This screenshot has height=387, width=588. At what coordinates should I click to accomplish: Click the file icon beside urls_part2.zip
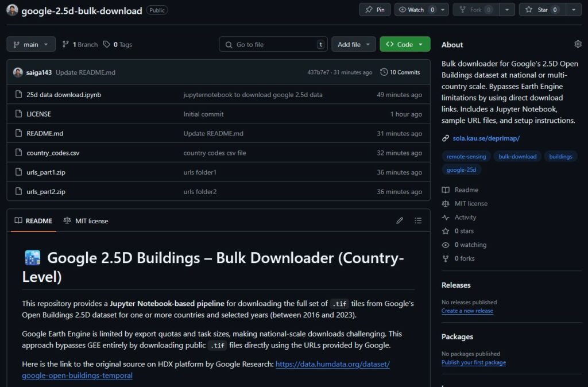click(x=18, y=191)
